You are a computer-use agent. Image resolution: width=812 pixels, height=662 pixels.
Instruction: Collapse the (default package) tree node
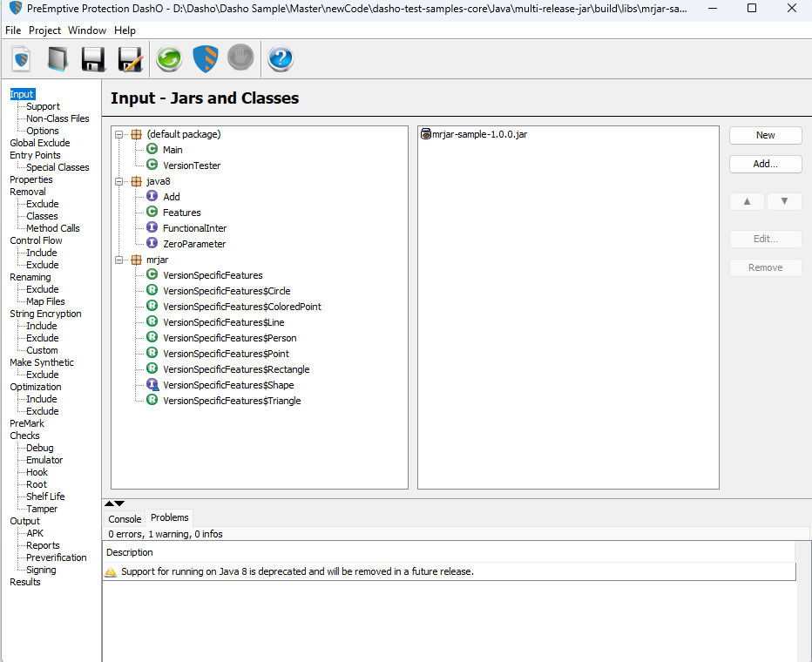click(x=119, y=134)
